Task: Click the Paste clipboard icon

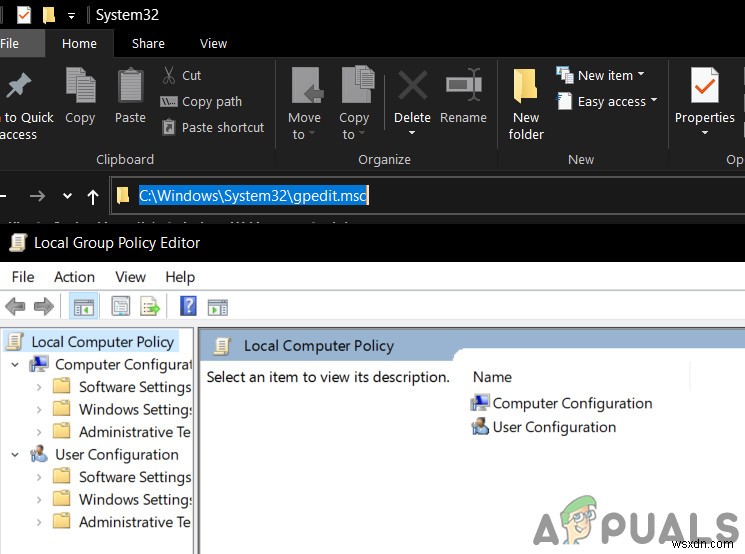Action: point(130,85)
